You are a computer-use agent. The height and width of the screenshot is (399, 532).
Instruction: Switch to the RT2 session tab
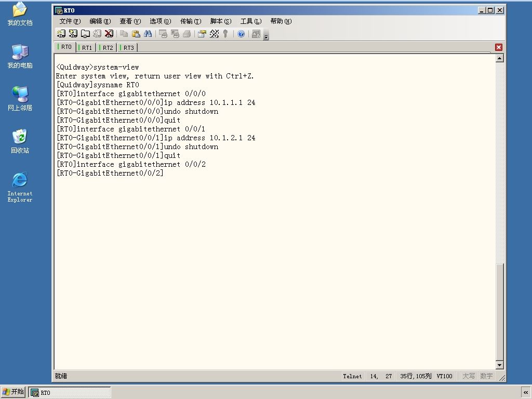[107, 47]
